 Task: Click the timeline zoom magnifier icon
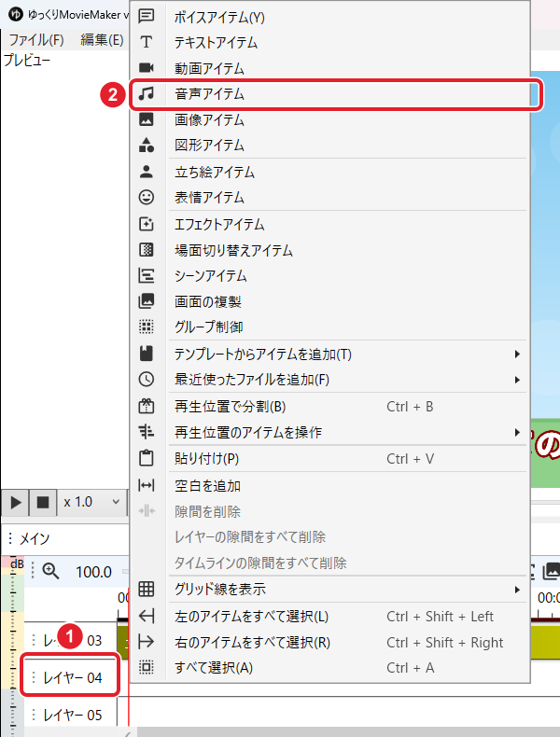50,571
